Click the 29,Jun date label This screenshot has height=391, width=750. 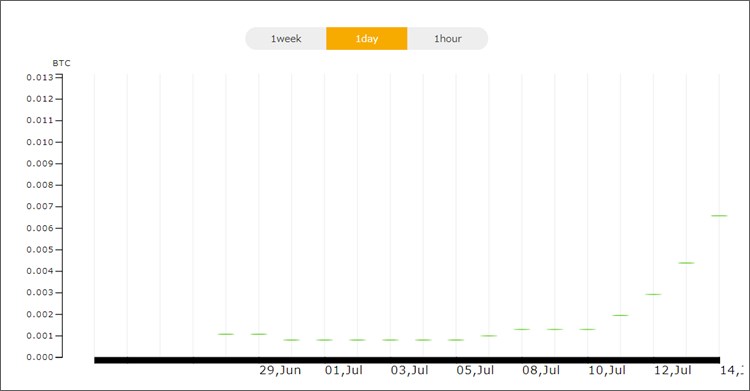coord(280,370)
